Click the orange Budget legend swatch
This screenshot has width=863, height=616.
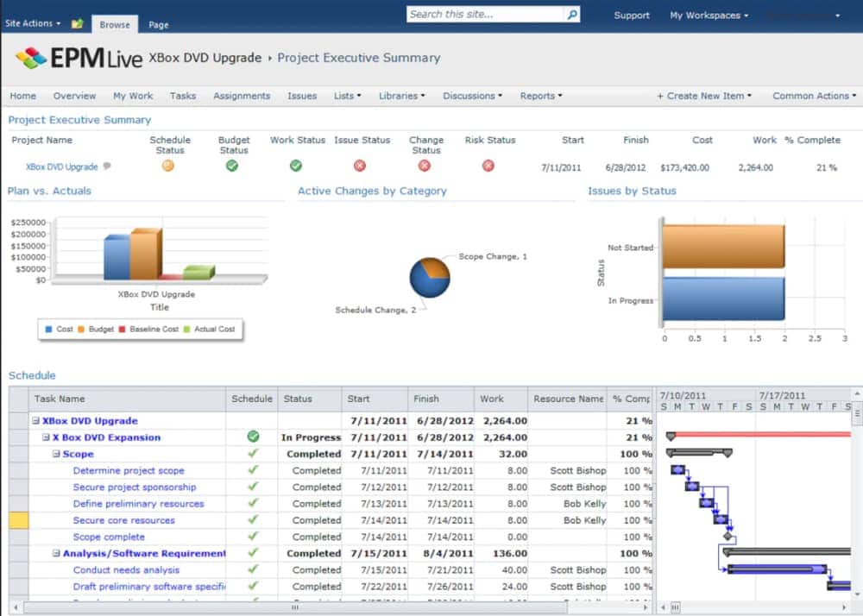(x=81, y=329)
